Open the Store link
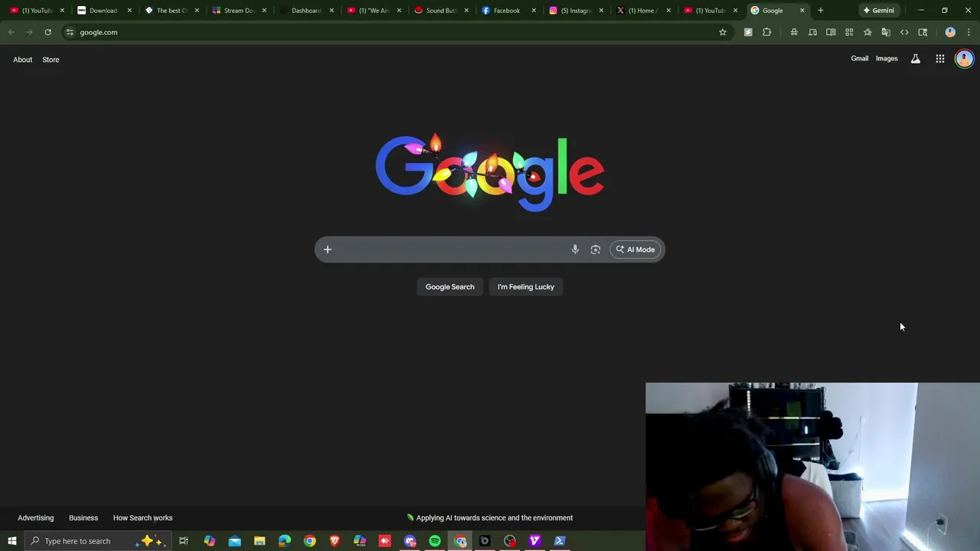Screen dimensions: 980x551 (x=51, y=60)
